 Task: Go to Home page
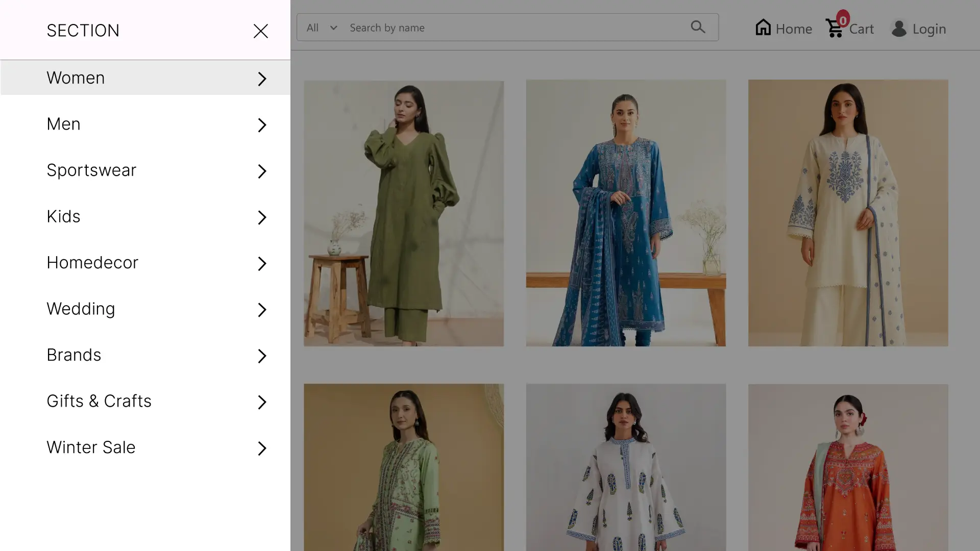click(x=794, y=29)
